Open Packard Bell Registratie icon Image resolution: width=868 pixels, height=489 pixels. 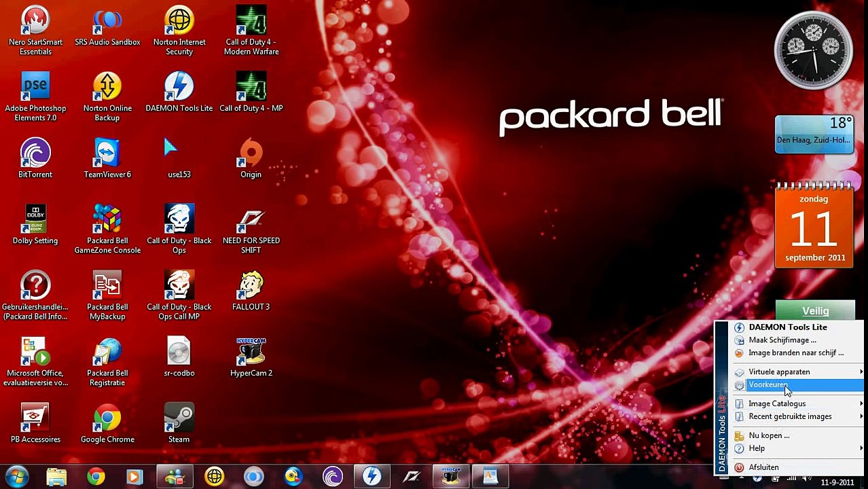[x=107, y=361]
